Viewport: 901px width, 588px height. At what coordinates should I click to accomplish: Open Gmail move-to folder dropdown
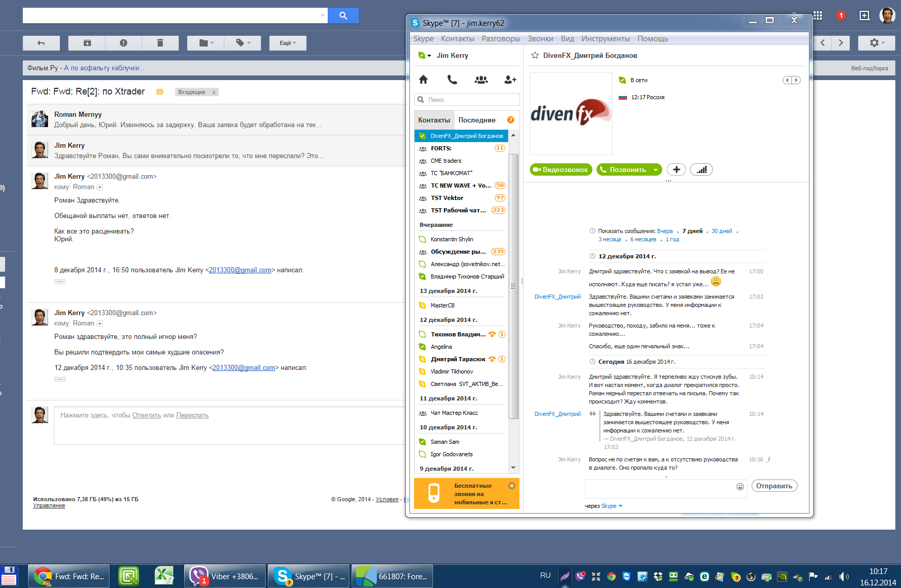pos(206,43)
